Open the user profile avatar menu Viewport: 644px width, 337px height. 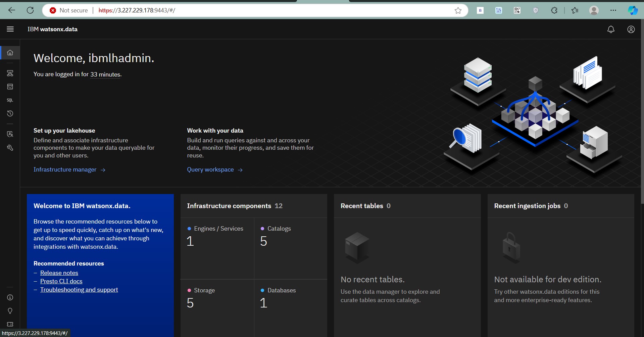tap(631, 30)
